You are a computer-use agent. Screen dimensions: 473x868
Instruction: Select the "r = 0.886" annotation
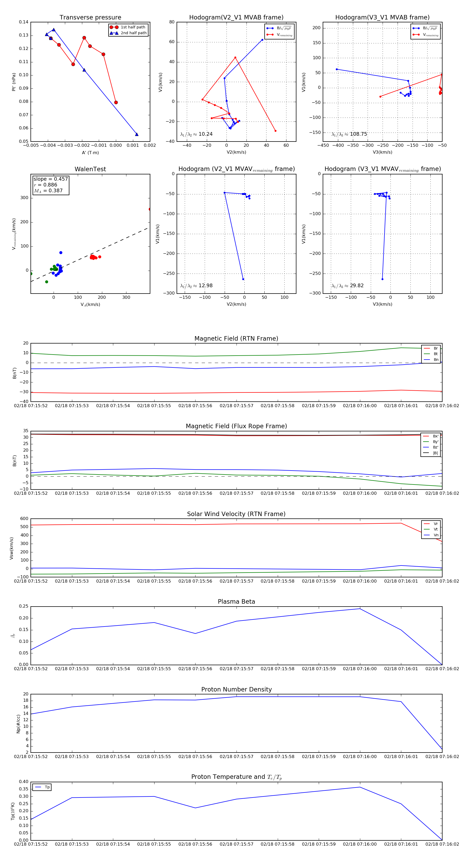tap(45, 185)
